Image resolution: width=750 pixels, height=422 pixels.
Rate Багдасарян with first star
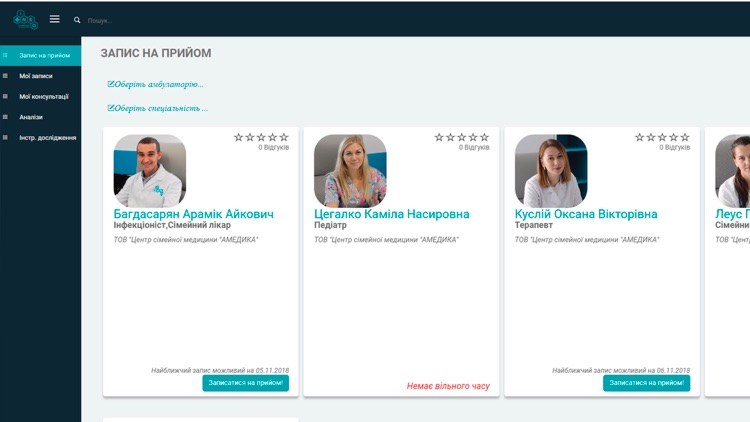coord(238,137)
